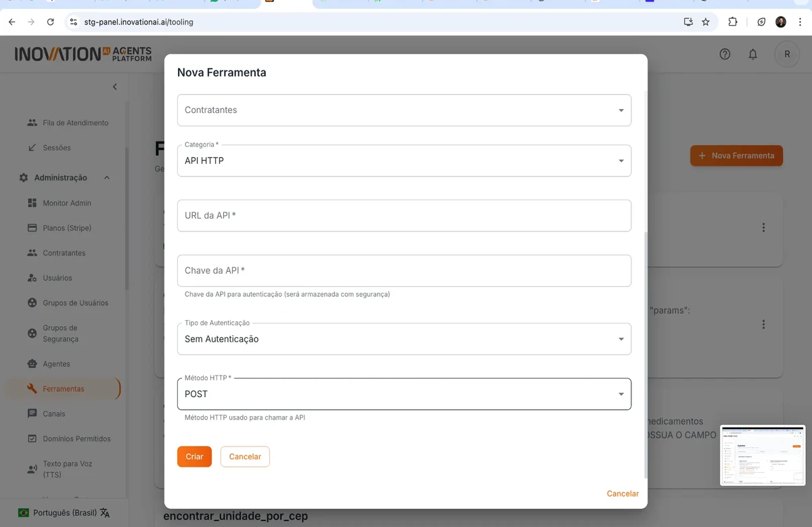Select the Ferramentas wrench icon
The image size is (812, 527).
(x=32, y=388)
